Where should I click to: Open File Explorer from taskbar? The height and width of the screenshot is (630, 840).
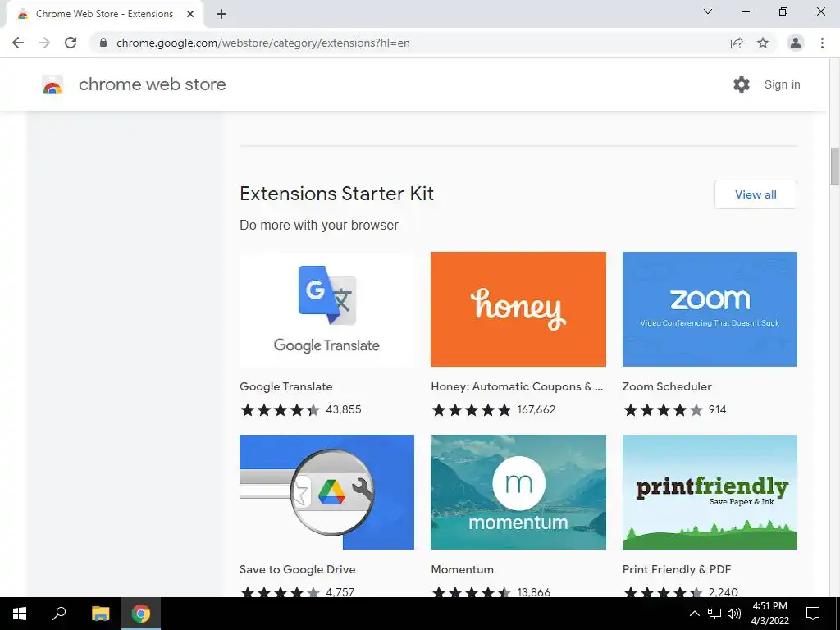[100, 614]
